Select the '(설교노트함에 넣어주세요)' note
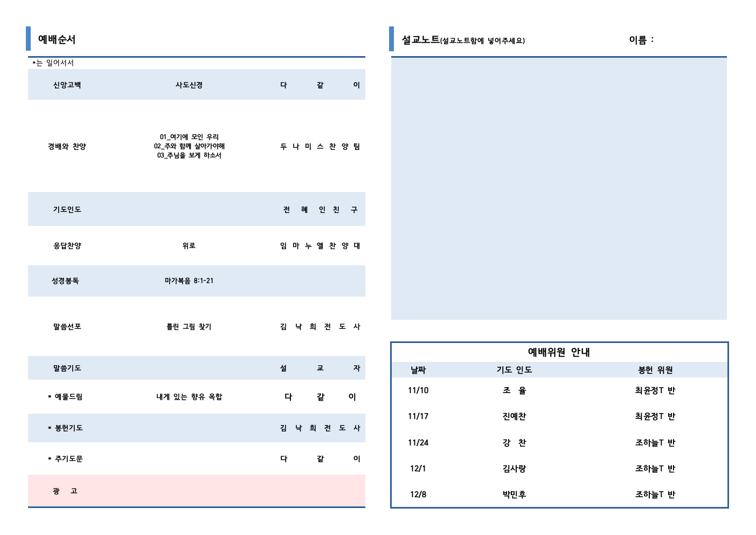The width and height of the screenshot is (756, 535). click(x=483, y=40)
